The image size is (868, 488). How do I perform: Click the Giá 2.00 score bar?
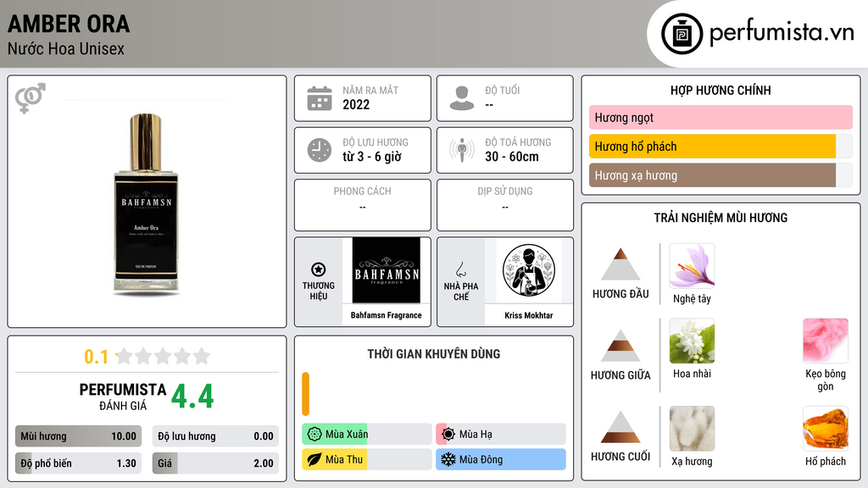coord(215,463)
